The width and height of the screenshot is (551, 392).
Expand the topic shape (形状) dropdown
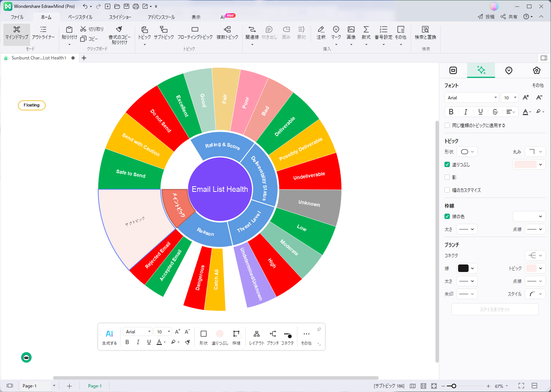tap(467, 152)
